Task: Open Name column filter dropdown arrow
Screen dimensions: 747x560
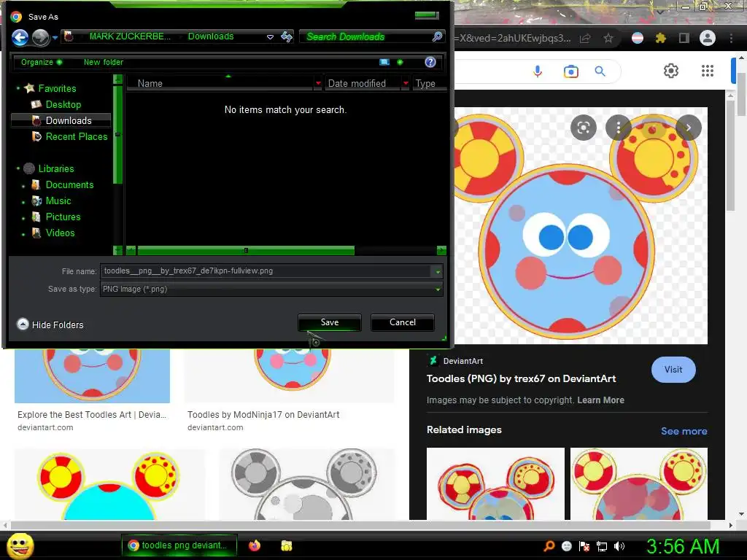Action: 318,83
